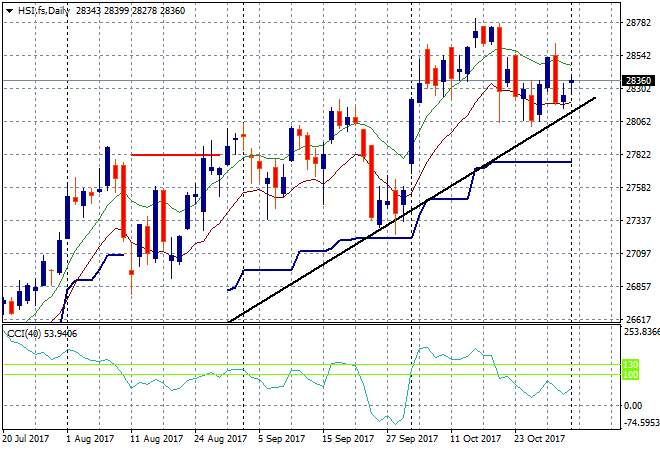Click the red horizontal resistance line
Viewport: 660px width, 450px height.
tap(175, 155)
